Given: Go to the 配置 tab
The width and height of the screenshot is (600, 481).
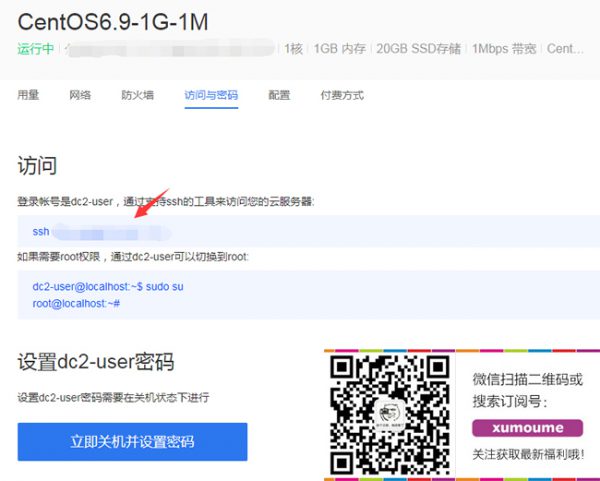Looking at the screenshot, I should coord(279,95).
